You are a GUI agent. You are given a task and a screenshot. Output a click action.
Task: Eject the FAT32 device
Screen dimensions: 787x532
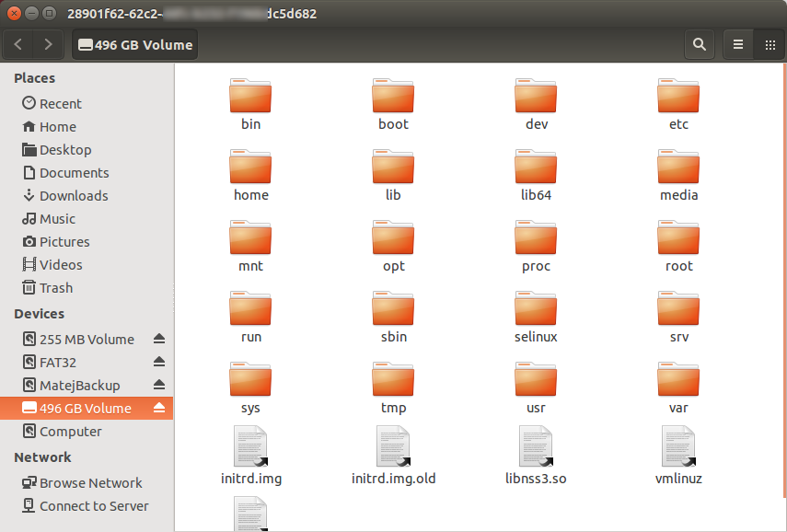click(x=158, y=362)
